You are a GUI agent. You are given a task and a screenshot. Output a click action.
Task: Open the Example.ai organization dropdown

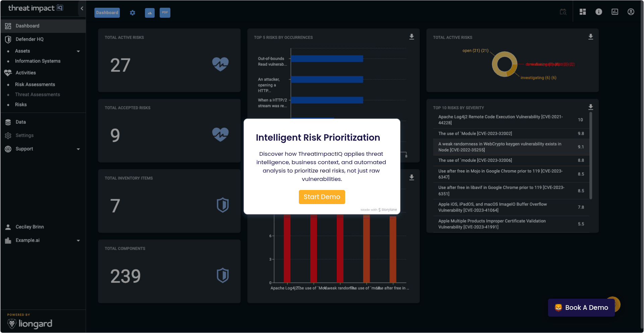[x=78, y=241]
